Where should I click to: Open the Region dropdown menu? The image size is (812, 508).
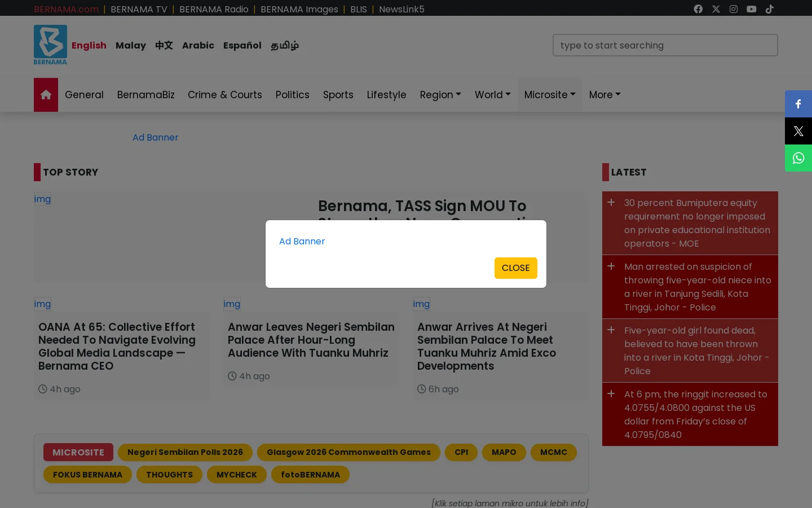pyautogui.click(x=440, y=95)
